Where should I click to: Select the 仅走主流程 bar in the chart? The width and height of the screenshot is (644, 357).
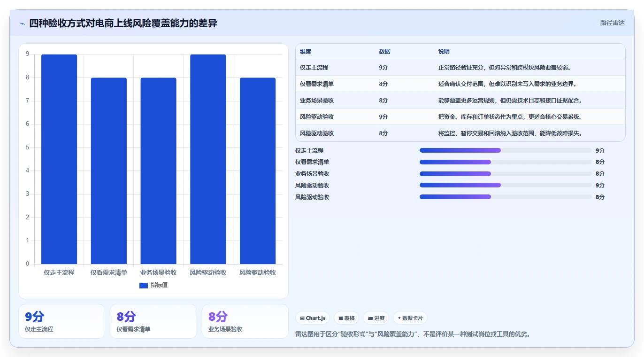pos(59,159)
